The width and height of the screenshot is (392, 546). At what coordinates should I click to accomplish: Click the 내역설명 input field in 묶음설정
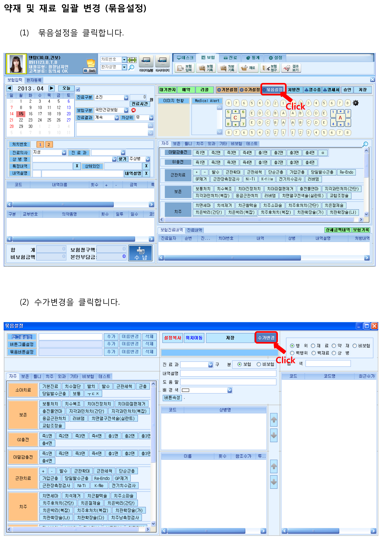point(228,373)
